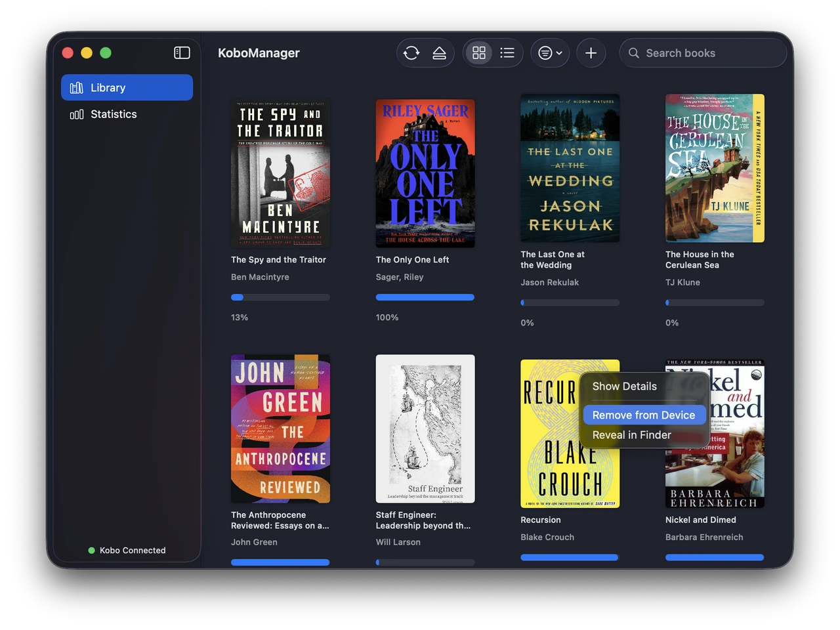Open the Staff Engineer book cover
The width and height of the screenshot is (840, 630).
point(425,429)
